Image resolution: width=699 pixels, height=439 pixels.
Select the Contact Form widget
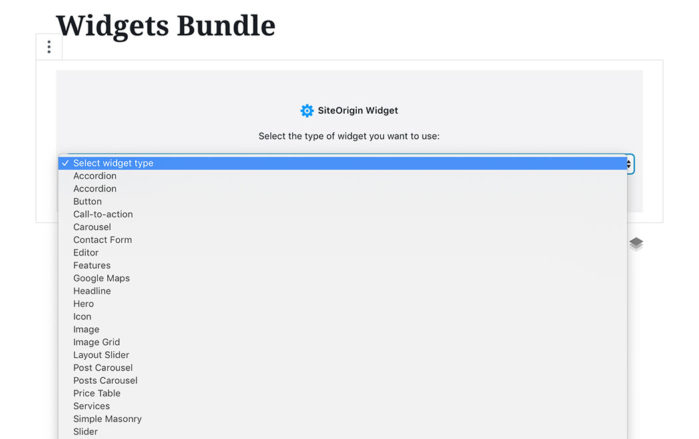pos(102,240)
